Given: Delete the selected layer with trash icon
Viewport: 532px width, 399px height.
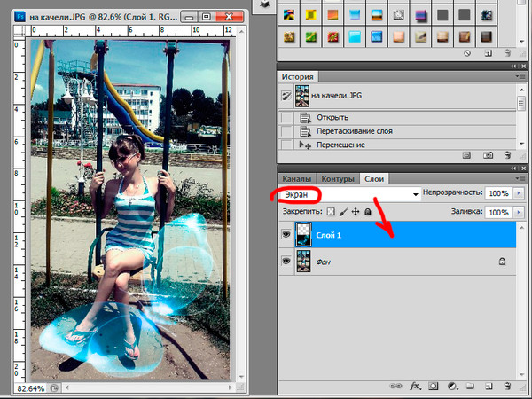Looking at the screenshot, I should (507, 386).
